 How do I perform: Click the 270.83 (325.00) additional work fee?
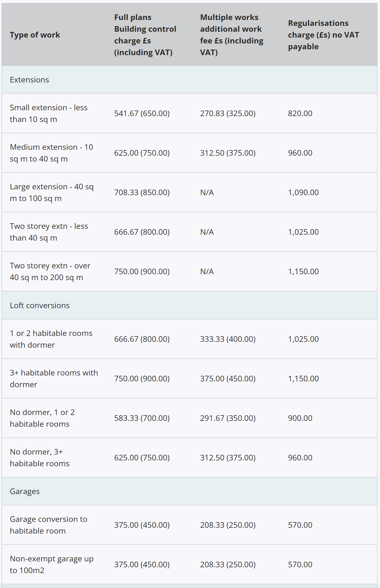click(228, 113)
